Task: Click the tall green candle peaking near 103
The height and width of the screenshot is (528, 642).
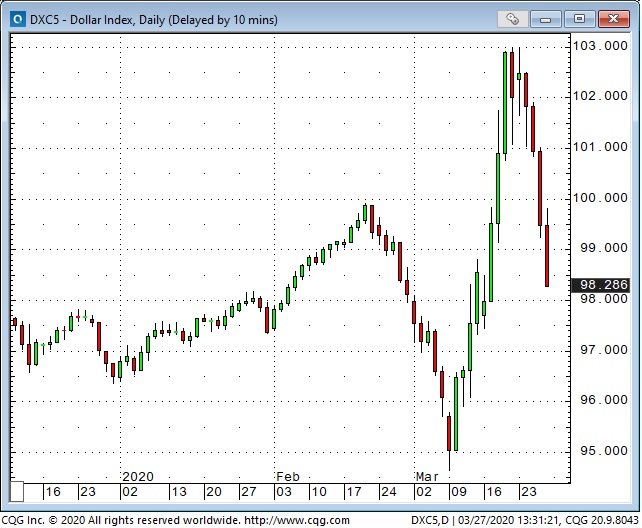Action: click(x=505, y=102)
